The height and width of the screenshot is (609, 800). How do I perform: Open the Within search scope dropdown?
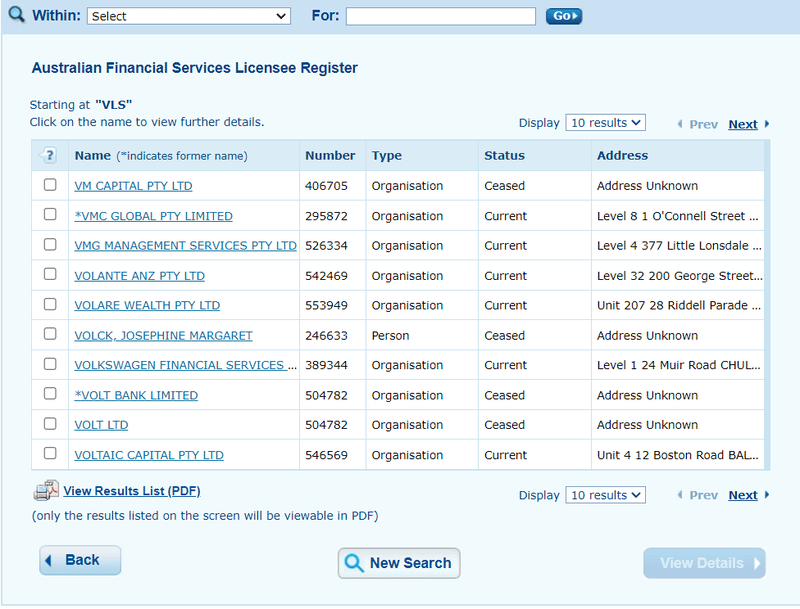(189, 16)
